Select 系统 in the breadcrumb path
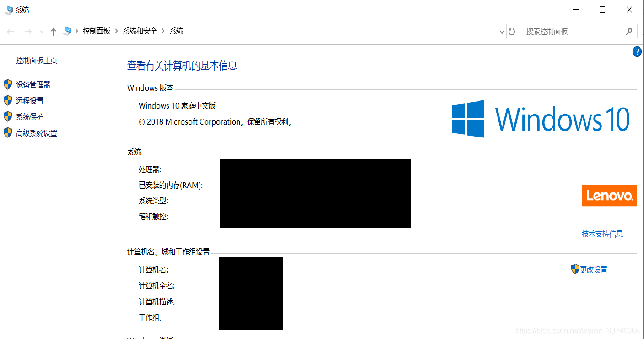The width and height of the screenshot is (644, 339). click(x=176, y=31)
